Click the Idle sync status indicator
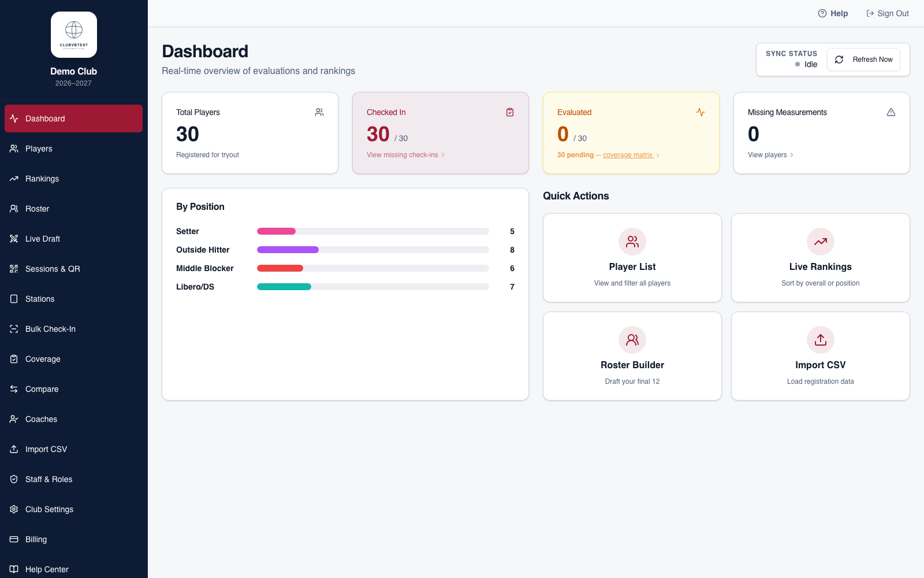 click(x=806, y=64)
